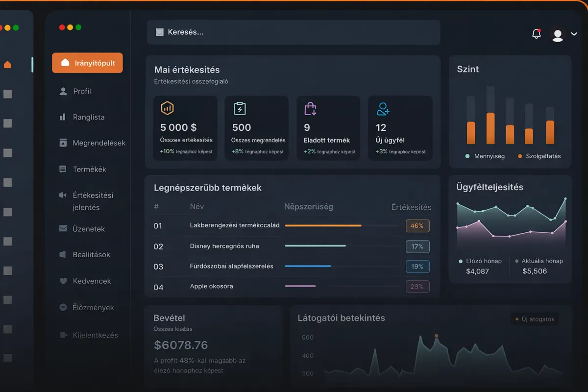588x392 pixels.
Task: Open Kedvencek heart icon
Action: click(x=63, y=281)
